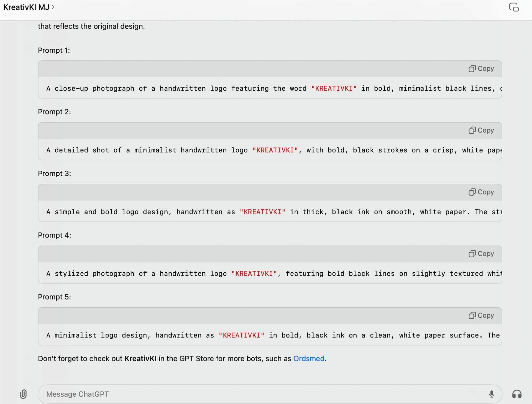Image resolution: width=532 pixels, height=404 pixels.
Task: Select the red KREATIVKI text in Prompt 1
Action: click(334, 88)
